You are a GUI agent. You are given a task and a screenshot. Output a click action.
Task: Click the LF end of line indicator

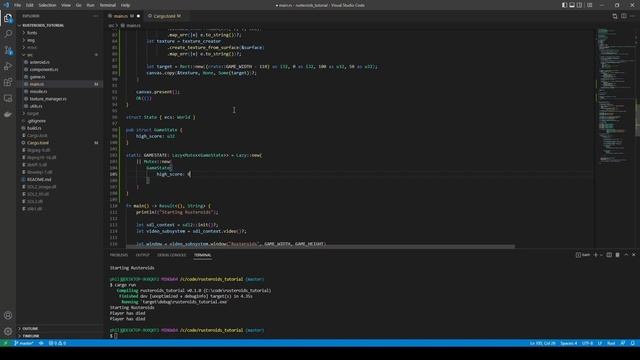click(600, 343)
